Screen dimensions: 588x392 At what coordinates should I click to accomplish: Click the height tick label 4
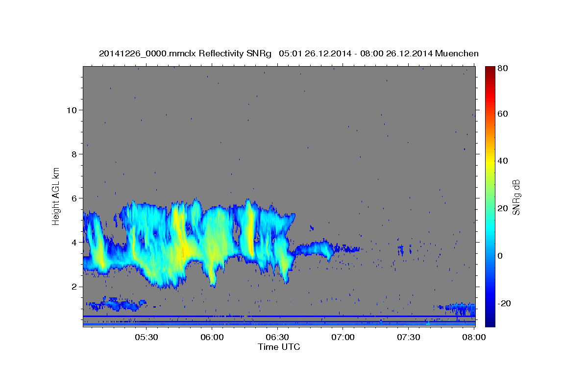(74, 242)
